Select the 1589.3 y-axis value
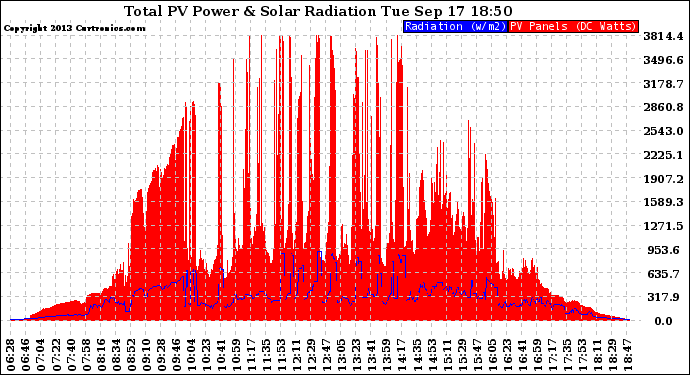This screenshot has height=375, width=690. coord(663,202)
